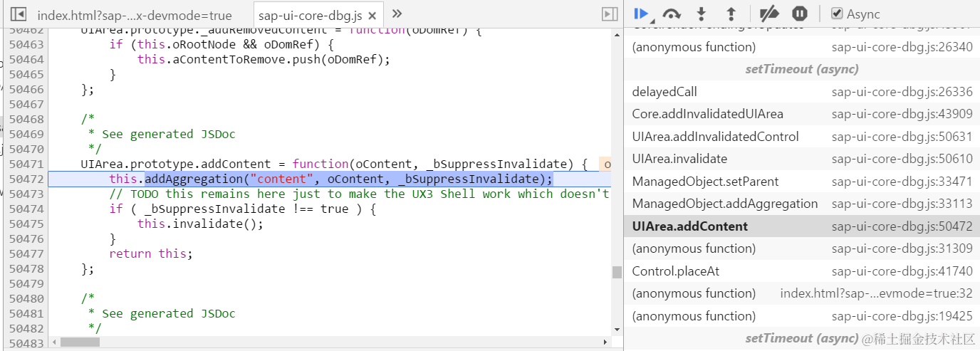Select ManagedObject.addAggregation stack frame
980x351 pixels.
tap(801, 204)
